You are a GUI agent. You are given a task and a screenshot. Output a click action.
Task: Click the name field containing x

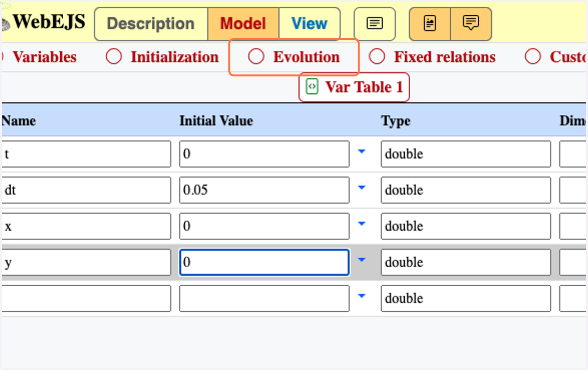pos(86,226)
